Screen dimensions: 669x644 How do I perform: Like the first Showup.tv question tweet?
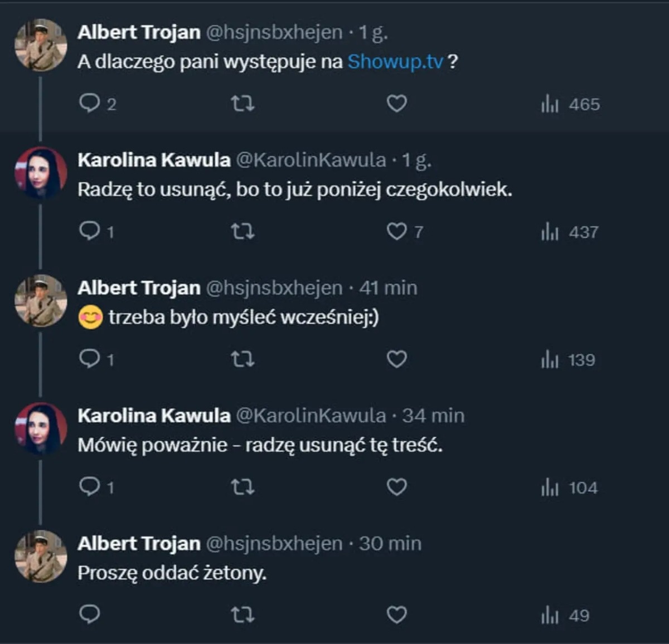pos(396,104)
